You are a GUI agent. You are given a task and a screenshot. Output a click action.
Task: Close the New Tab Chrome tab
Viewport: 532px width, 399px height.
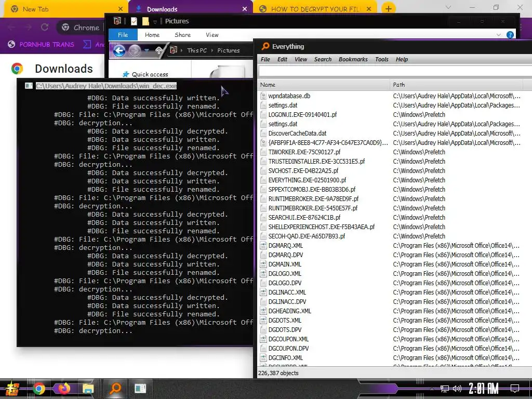coord(121,9)
